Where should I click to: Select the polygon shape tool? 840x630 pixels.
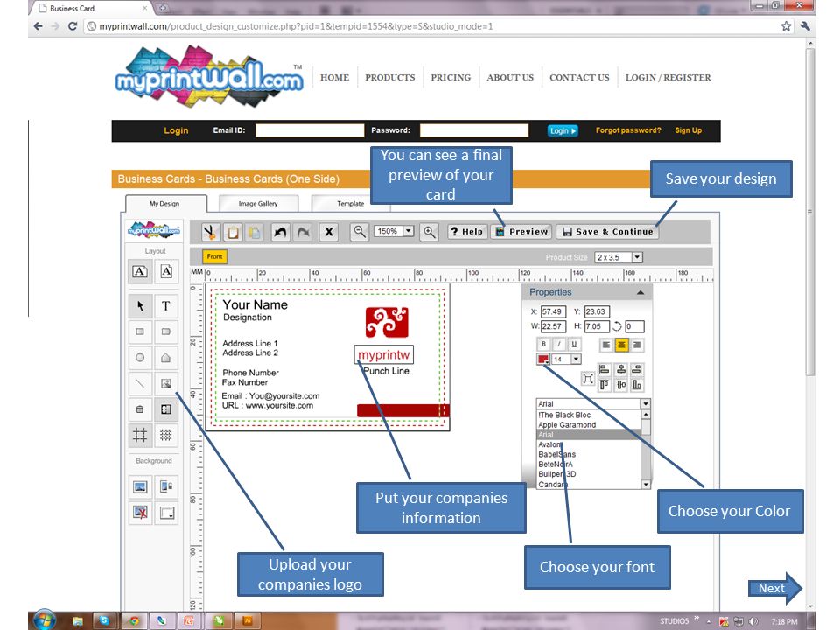(166, 357)
